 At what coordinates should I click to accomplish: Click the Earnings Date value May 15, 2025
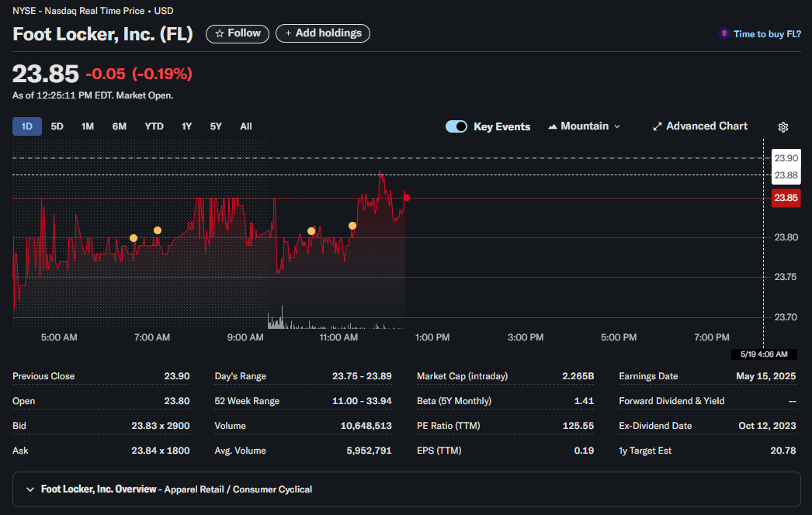click(x=766, y=376)
